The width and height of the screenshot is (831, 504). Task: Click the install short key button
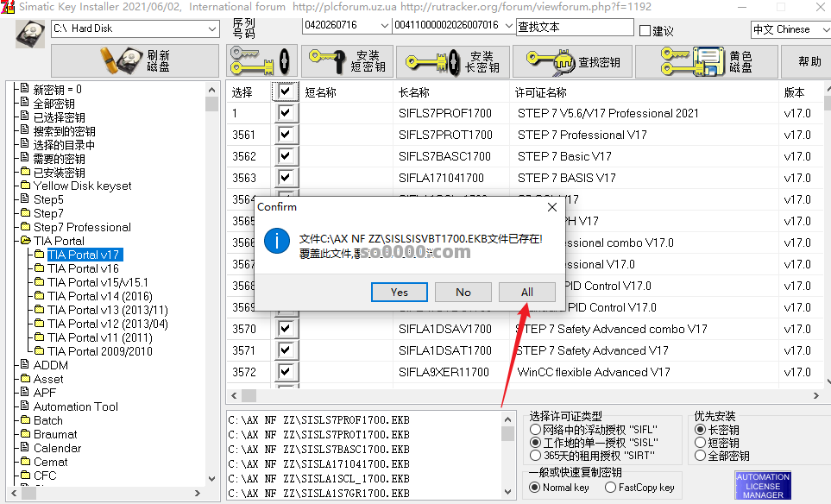tap(347, 61)
